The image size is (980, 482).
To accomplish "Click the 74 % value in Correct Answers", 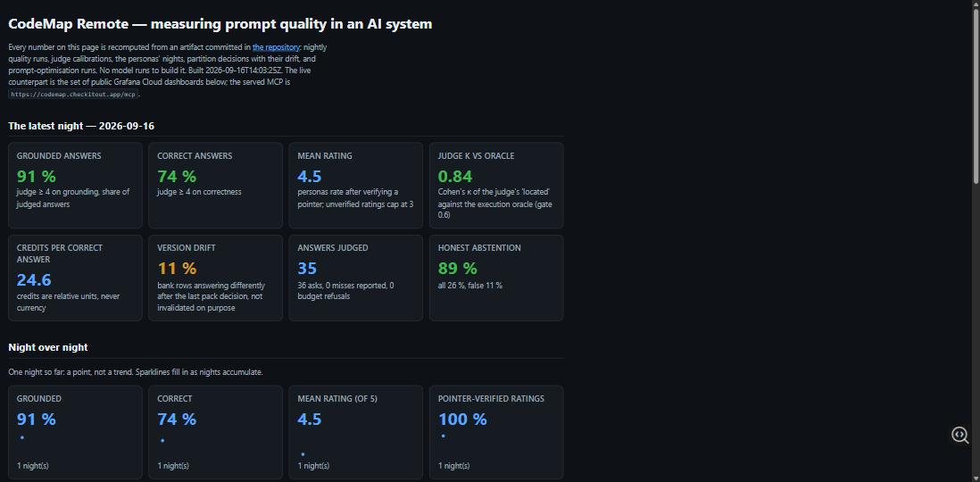I will click(177, 177).
